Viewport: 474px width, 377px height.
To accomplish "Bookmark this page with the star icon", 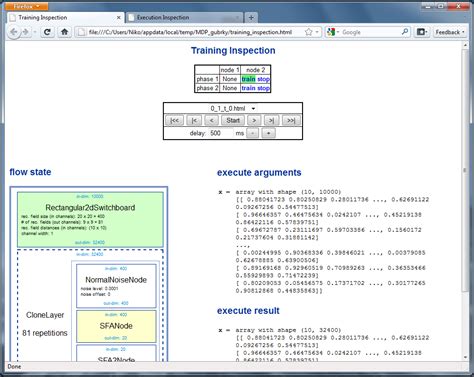I will 309,32.
